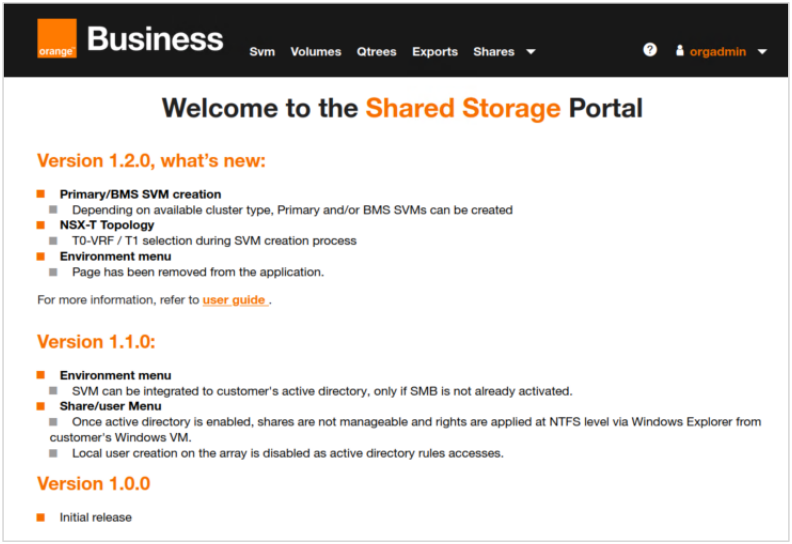
Task: Click the orange bullet beside Initial release
Action: tap(42, 517)
